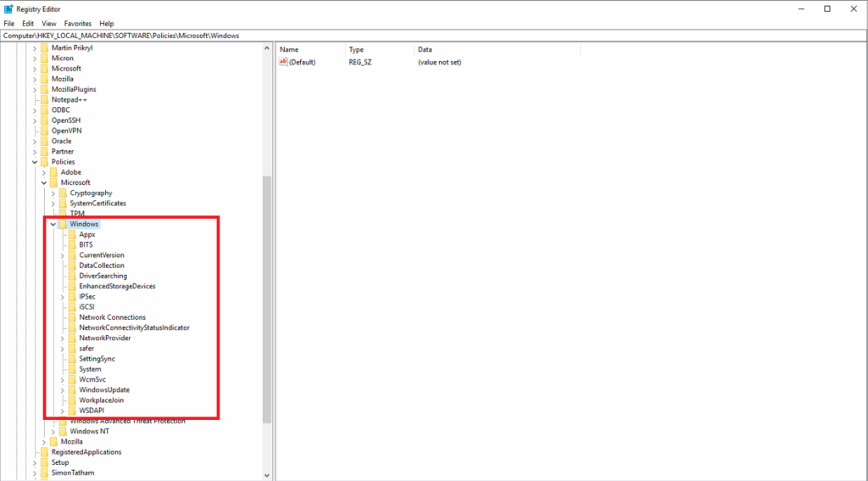Viewport: 868px width, 481px height.
Task: Click the BITS folder icon
Action: pyautogui.click(x=72, y=244)
